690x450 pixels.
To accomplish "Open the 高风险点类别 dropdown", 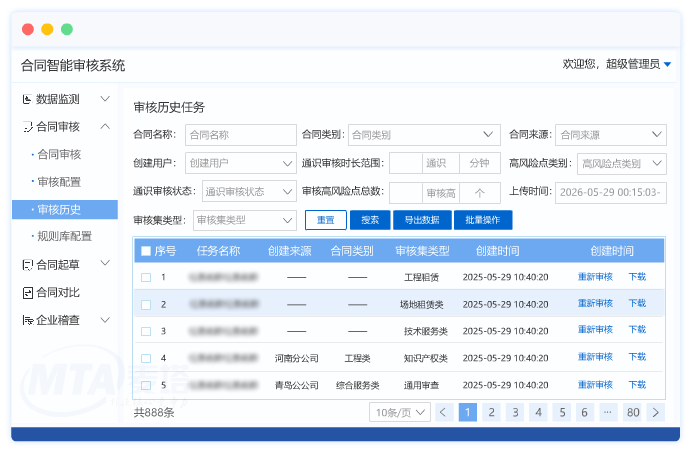I will (x=621, y=164).
